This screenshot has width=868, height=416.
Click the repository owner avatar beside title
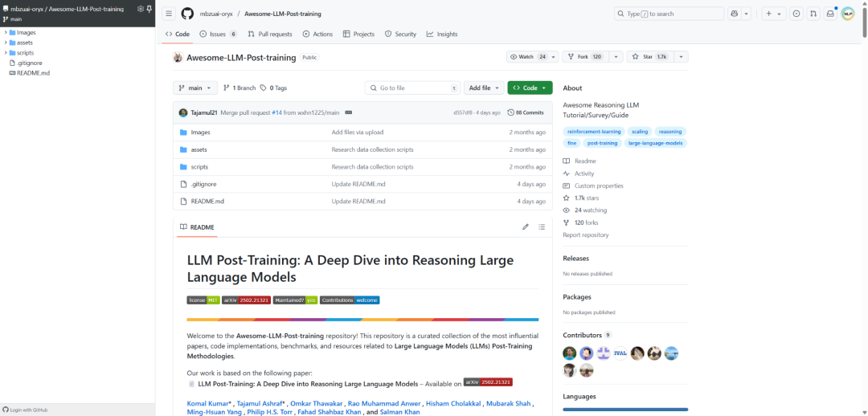tap(178, 57)
